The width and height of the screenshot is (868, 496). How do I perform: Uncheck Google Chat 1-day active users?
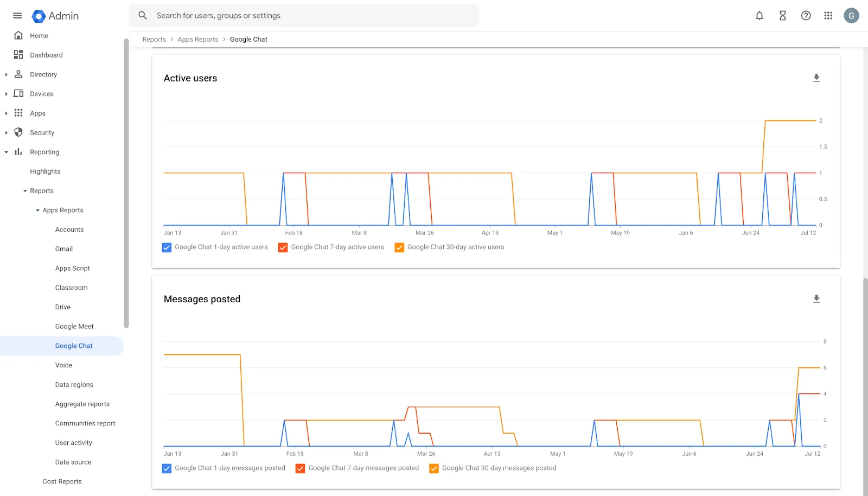point(167,247)
